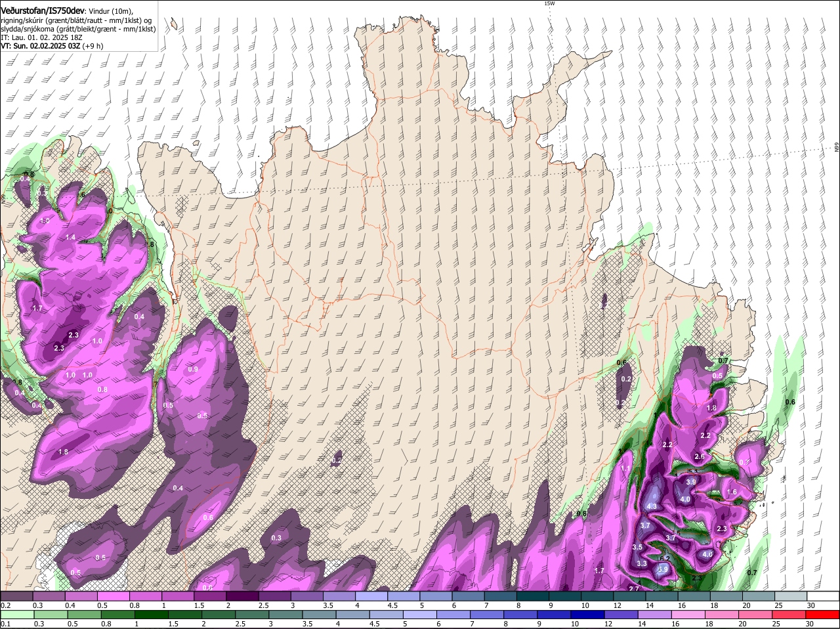Pick white swatch after upper 30 label
Viewport: 840px width, 629px height.
coord(824,596)
